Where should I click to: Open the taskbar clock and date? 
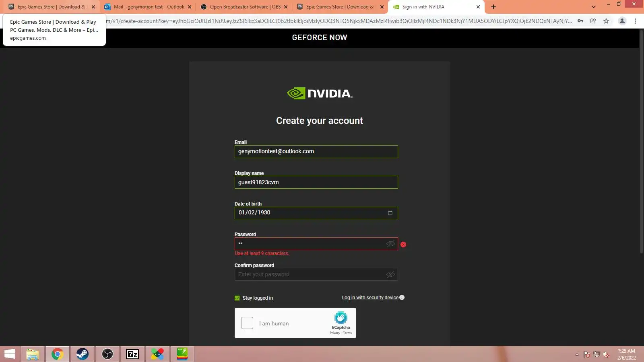click(627, 354)
